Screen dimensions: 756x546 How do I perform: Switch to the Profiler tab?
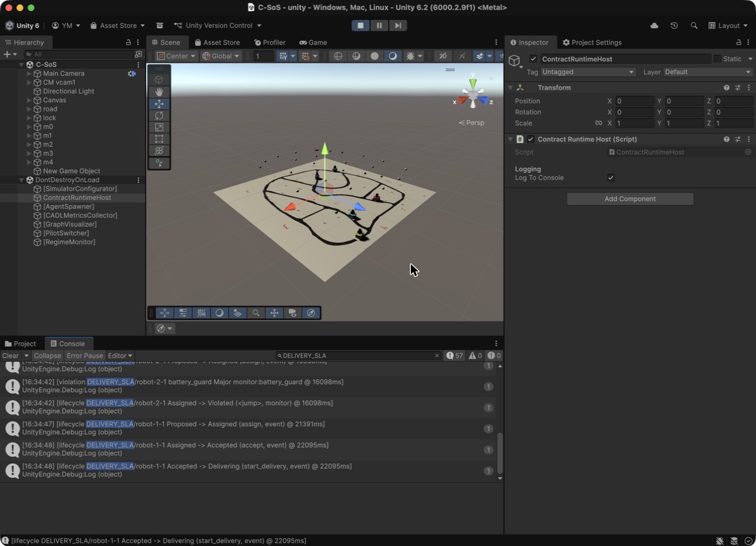coord(269,42)
